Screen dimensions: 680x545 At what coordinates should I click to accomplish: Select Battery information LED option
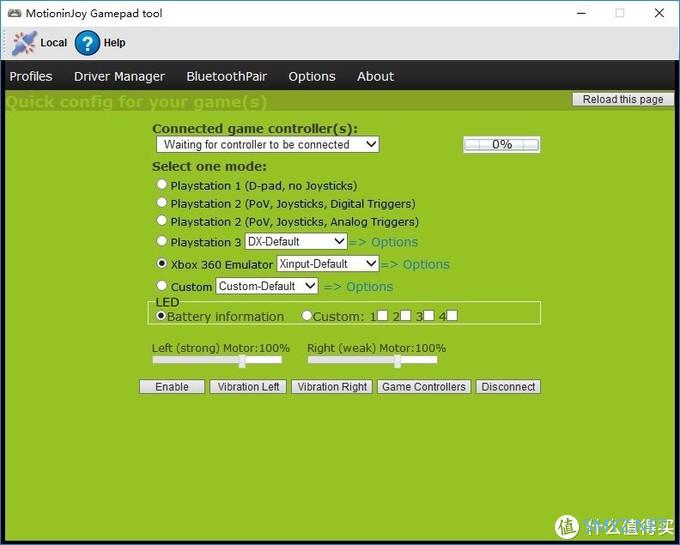(161, 316)
